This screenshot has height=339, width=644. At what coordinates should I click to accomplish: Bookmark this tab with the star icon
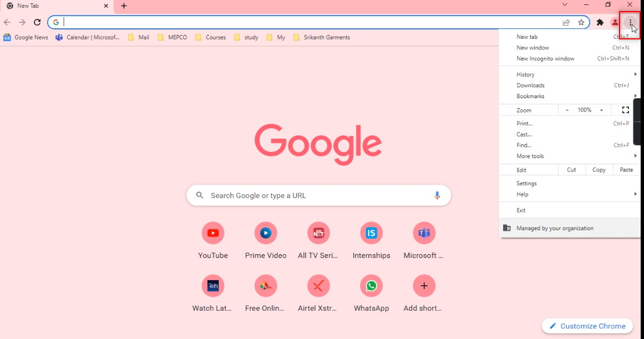click(581, 23)
